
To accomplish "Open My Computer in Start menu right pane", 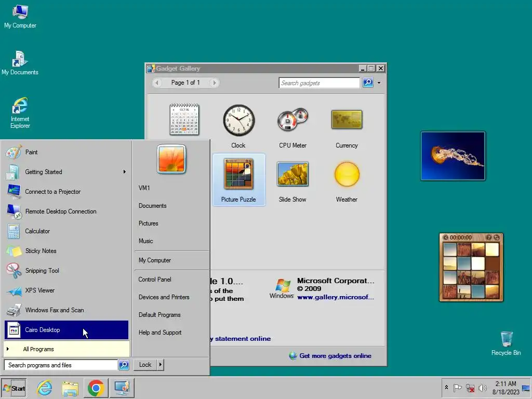I will coord(155,260).
